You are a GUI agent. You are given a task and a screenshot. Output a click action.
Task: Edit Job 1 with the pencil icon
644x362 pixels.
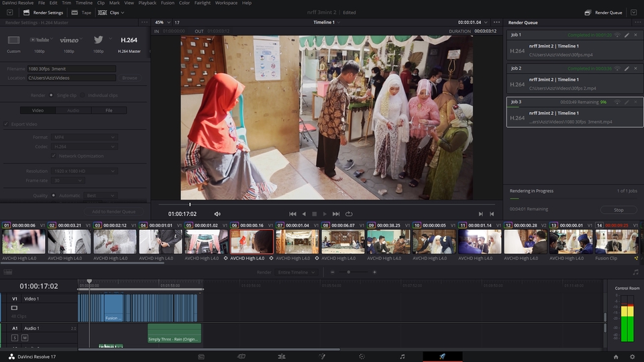[627, 35]
